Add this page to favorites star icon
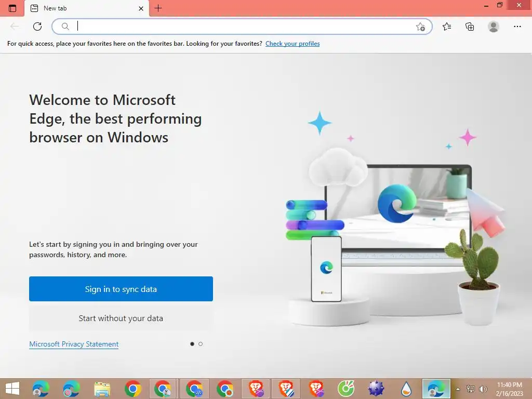The height and width of the screenshot is (399, 532). 420,26
